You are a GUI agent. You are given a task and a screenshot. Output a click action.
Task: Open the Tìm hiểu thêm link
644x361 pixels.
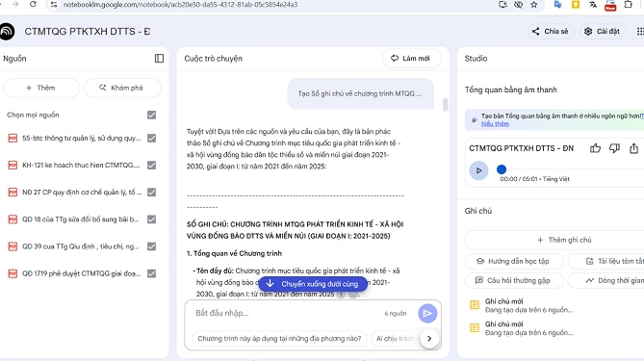495,123
